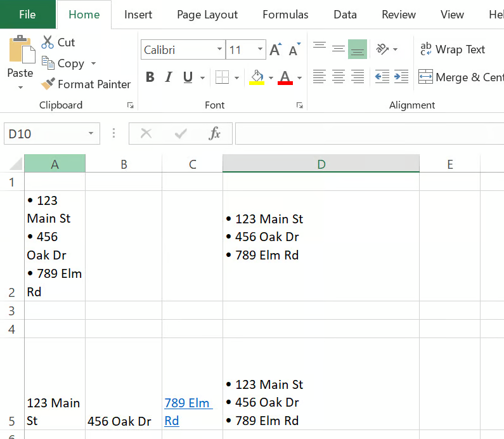Click the Center horizontal alignment icon
This screenshot has height=439, width=504.
339,77
